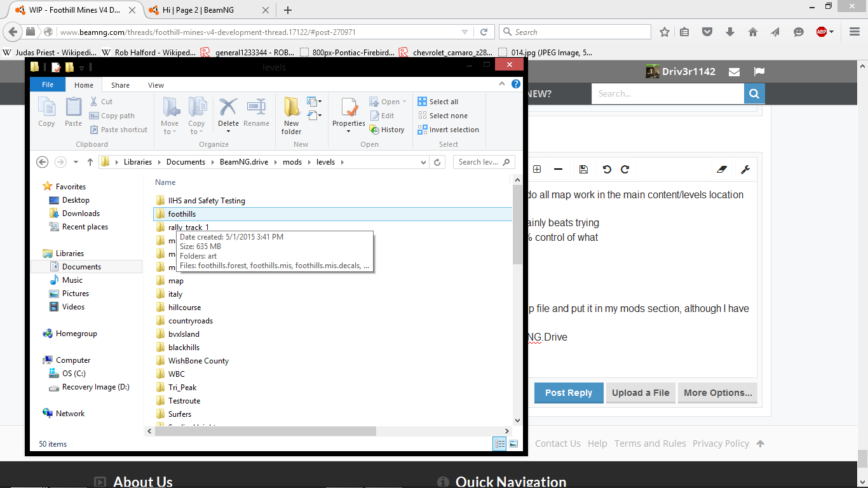Screen dimensions: 868x488
Task: Open the Privacy Policy footer link
Action: pos(721,444)
